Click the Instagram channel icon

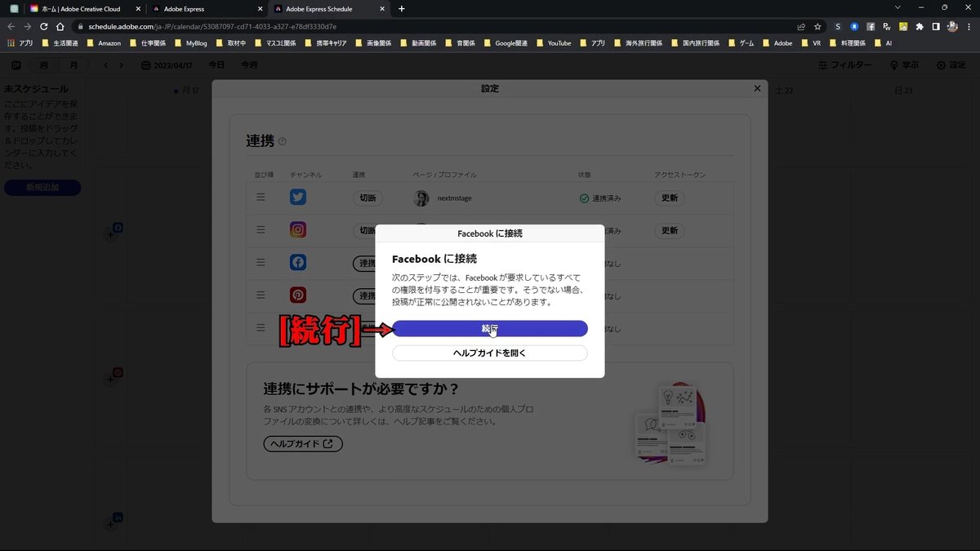[x=298, y=230]
